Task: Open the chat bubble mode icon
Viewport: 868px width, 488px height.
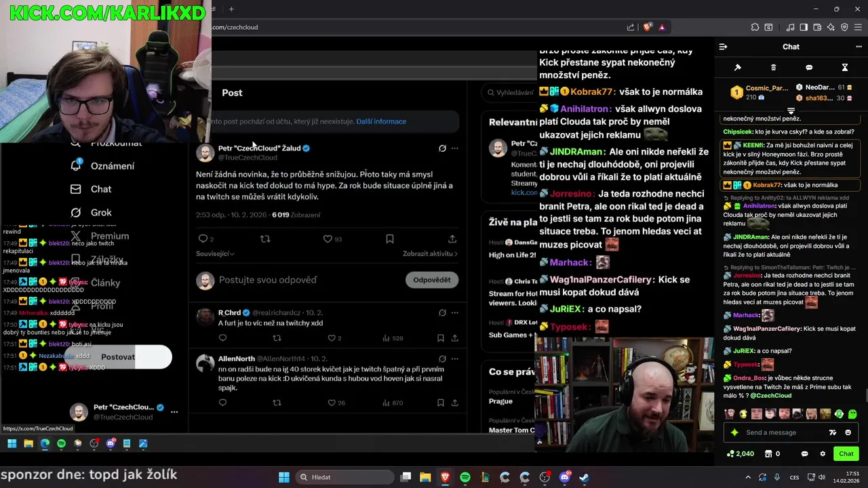Action: pyautogui.click(x=809, y=68)
